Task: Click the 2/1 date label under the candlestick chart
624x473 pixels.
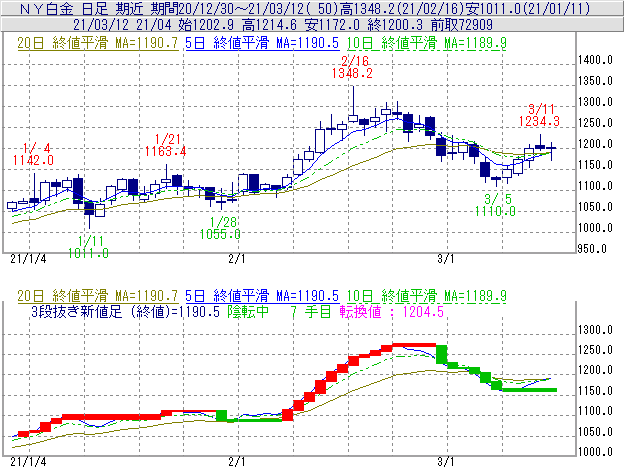Action: click(237, 259)
